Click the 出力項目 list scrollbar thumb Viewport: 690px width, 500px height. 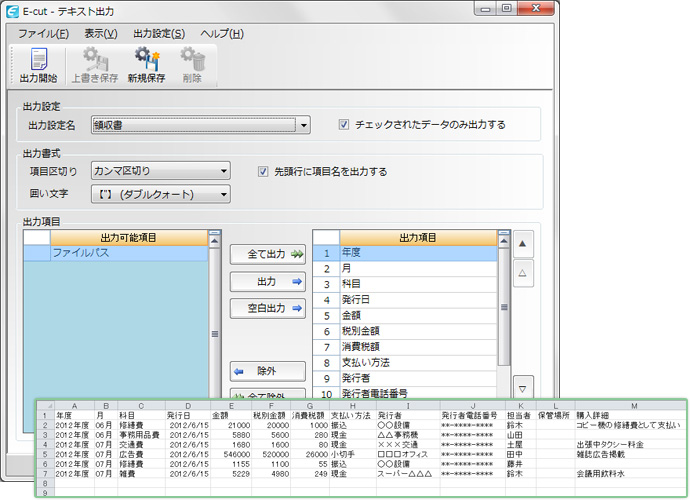(x=504, y=307)
